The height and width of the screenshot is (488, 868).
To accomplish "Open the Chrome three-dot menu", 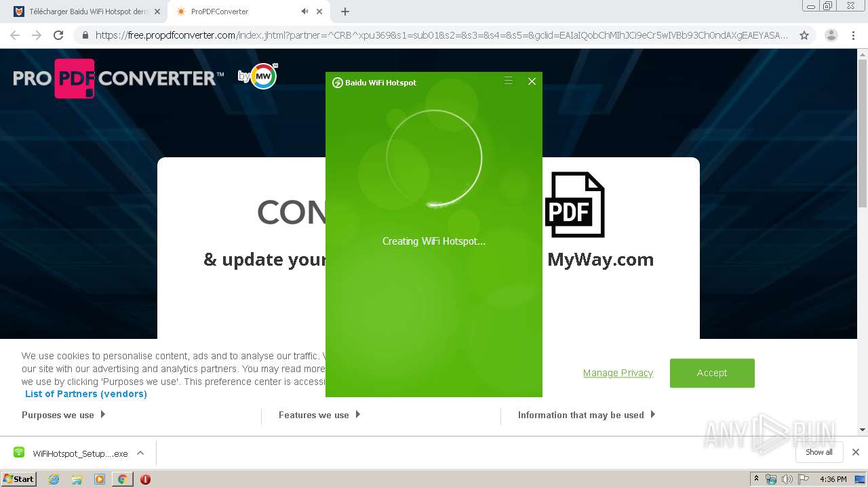I will 853,35.
